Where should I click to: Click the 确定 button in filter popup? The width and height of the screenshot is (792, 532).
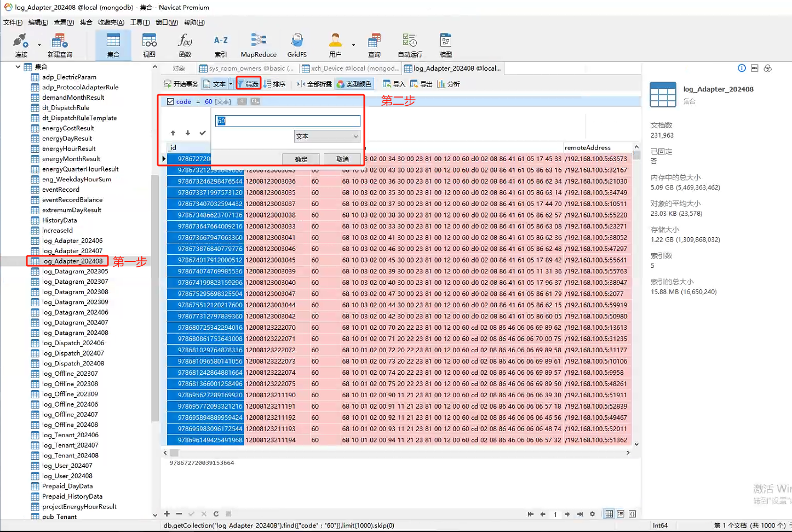[301, 159]
